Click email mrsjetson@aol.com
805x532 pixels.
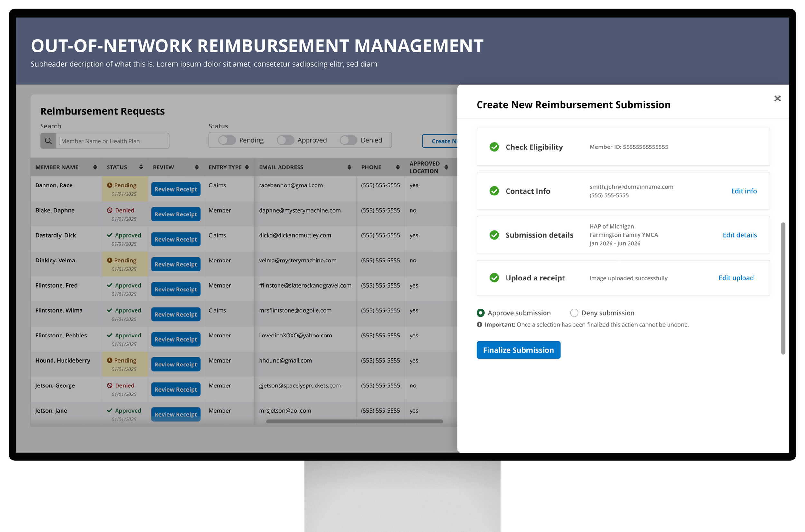[x=285, y=411]
